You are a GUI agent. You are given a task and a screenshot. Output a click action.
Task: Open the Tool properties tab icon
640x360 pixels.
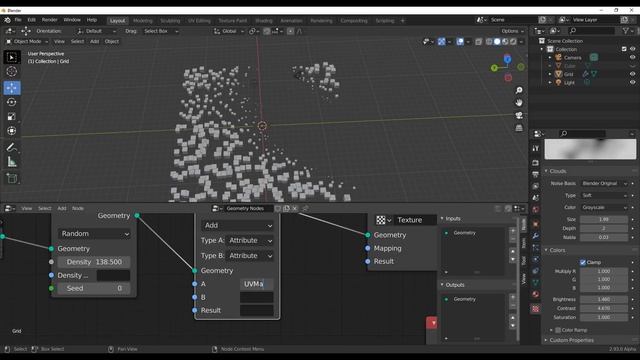pyautogui.click(x=536, y=149)
